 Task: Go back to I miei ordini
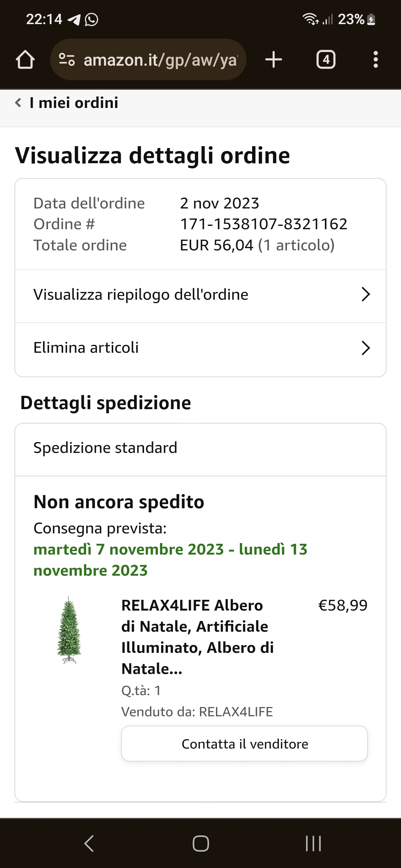[x=74, y=103]
